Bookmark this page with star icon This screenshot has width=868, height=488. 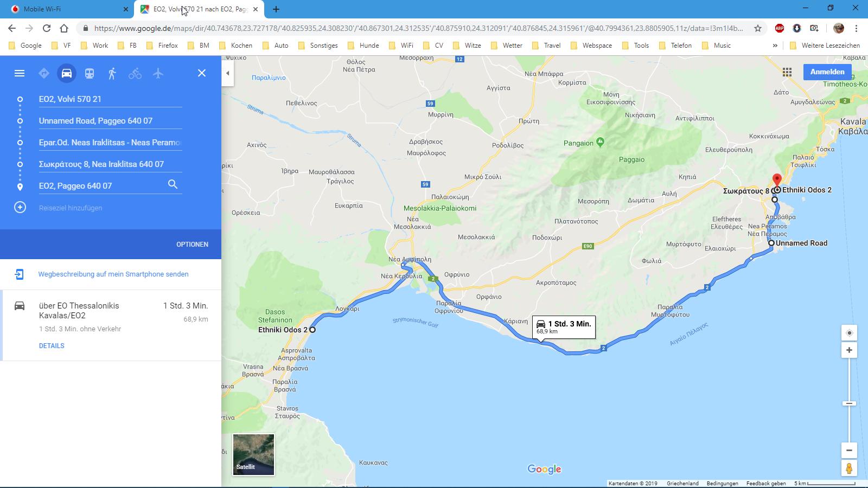point(758,28)
